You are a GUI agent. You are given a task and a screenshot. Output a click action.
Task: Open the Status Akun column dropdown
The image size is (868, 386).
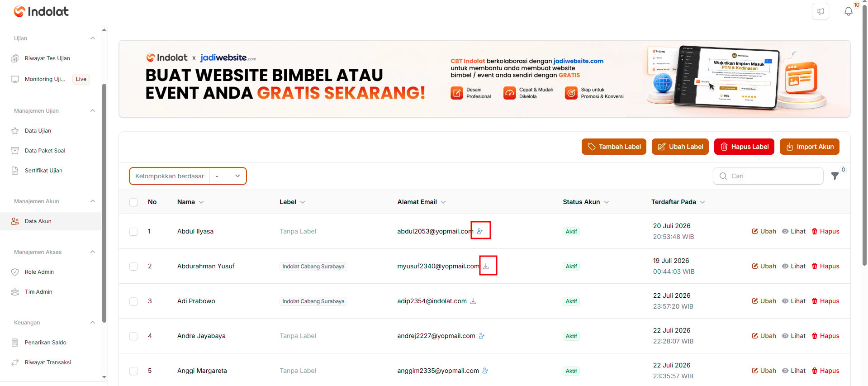tap(607, 202)
